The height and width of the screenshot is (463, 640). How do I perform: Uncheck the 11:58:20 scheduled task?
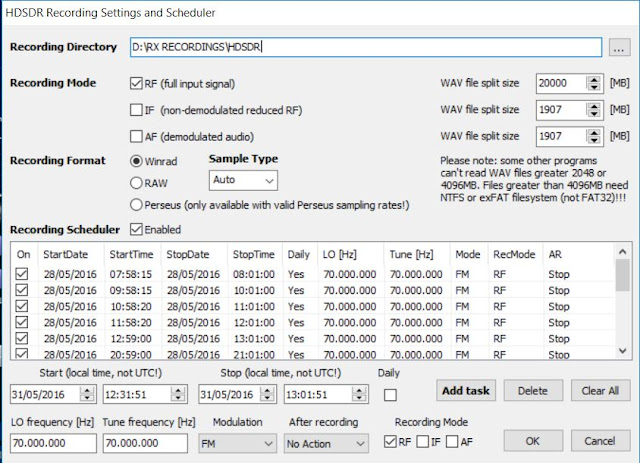[x=22, y=323]
